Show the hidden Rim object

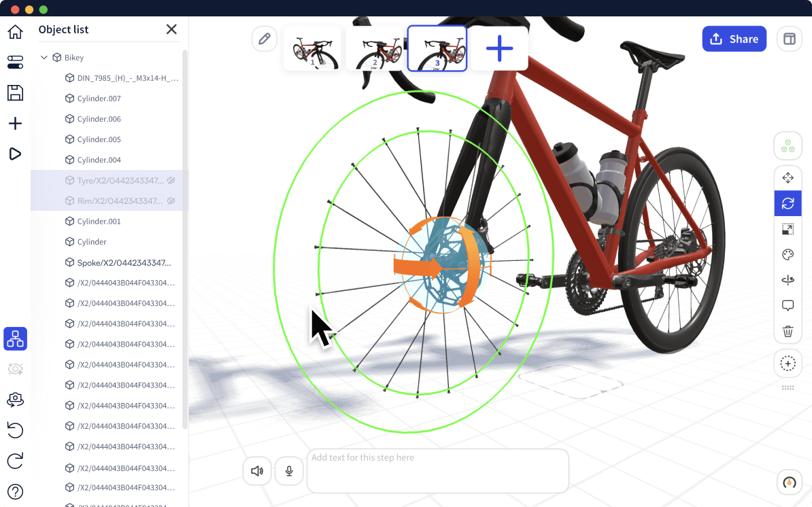(x=171, y=201)
